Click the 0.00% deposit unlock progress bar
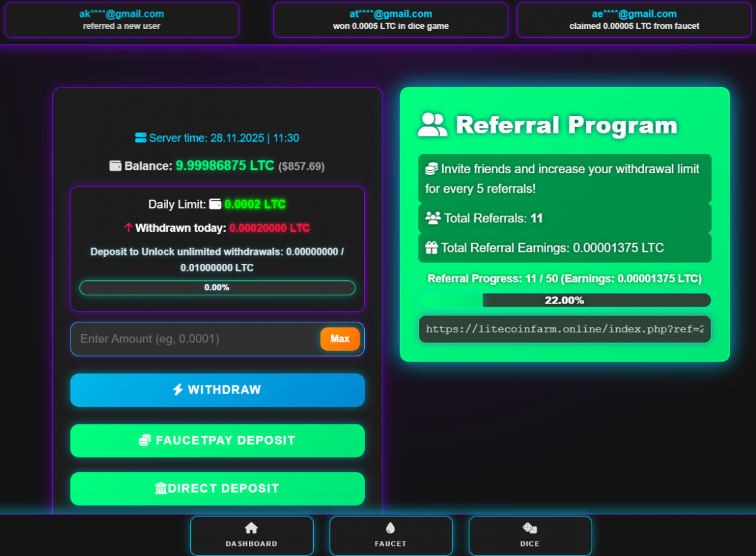The height and width of the screenshot is (556, 756). click(x=217, y=288)
